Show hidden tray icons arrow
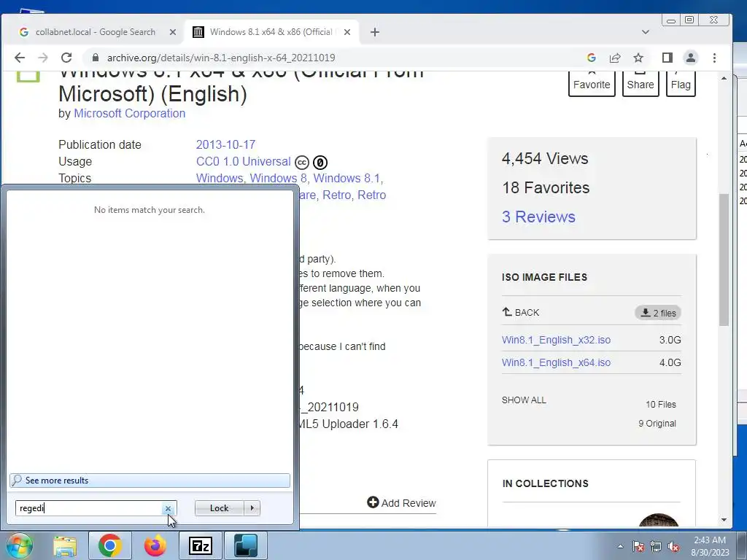Screen dimensions: 747x560 pos(620,547)
